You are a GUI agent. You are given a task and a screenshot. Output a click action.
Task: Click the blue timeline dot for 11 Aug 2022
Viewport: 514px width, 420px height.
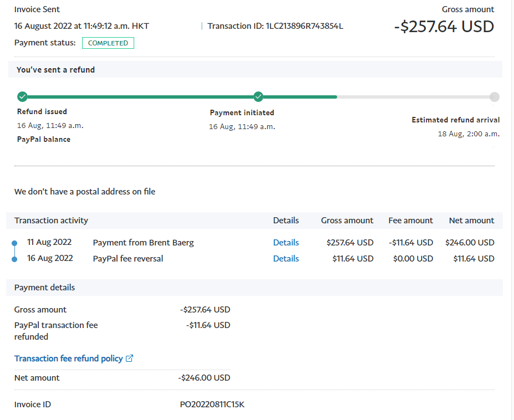pos(14,243)
